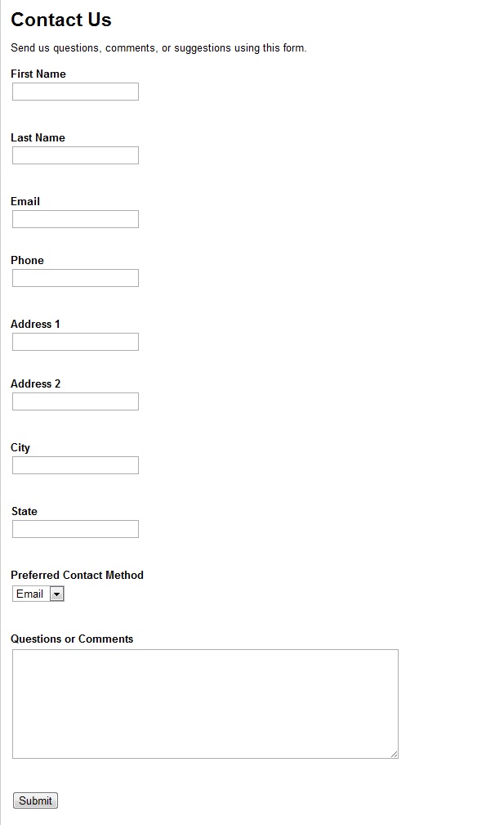Click the Submit button
This screenshot has width=504, height=825.
click(35, 800)
